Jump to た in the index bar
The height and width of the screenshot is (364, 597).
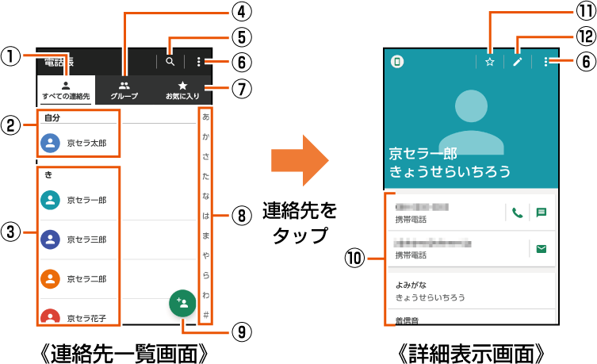[206, 176]
